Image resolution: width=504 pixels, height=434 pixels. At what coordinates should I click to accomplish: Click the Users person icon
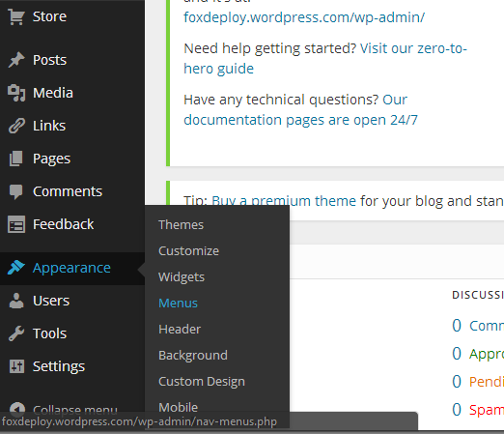pyautogui.click(x=16, y=301)
